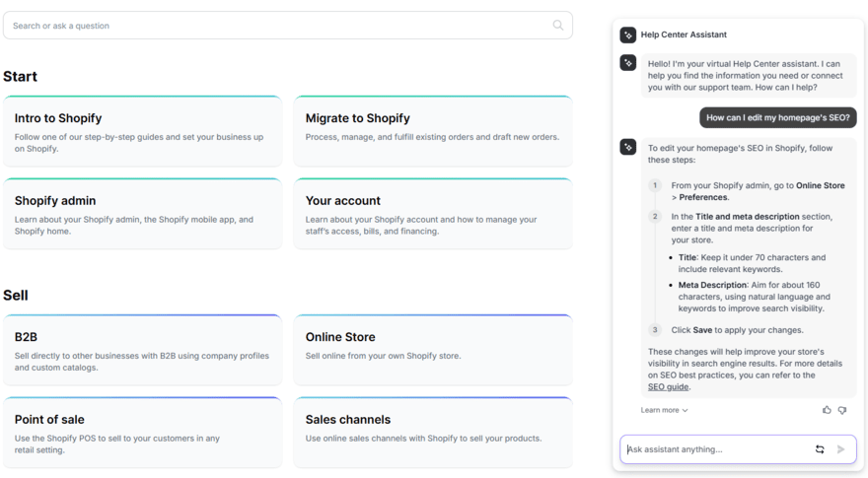
Task: Open the Sales channels card
Action: (433, 432)
